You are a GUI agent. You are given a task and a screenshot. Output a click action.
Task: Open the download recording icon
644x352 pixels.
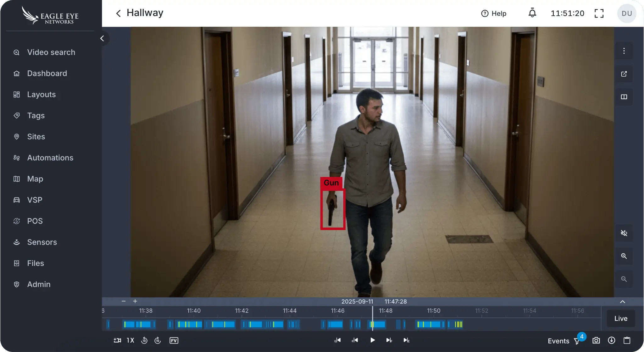611,340
